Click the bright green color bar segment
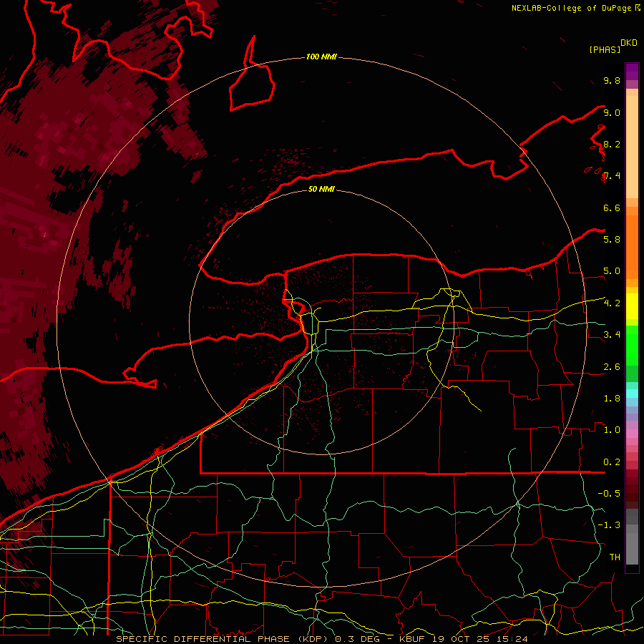 632,345
